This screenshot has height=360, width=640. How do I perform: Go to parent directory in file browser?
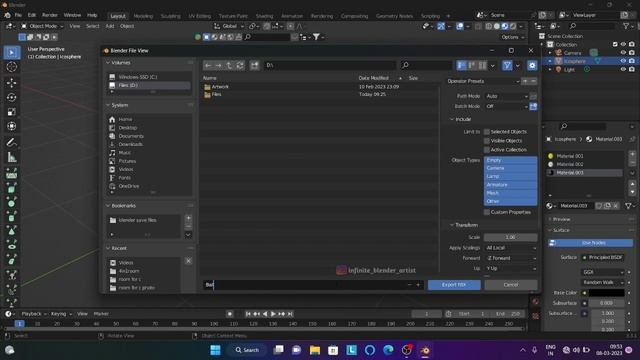229,65
